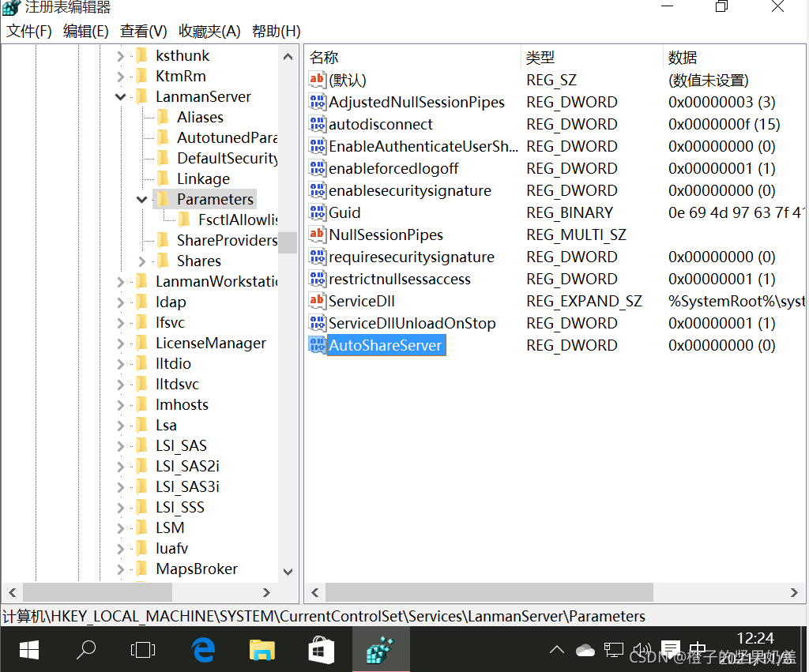The height and width of the screenshot is (672, 809).
Task: Collapse the LanmanServer tree node
Action: (x=121, y=97)
